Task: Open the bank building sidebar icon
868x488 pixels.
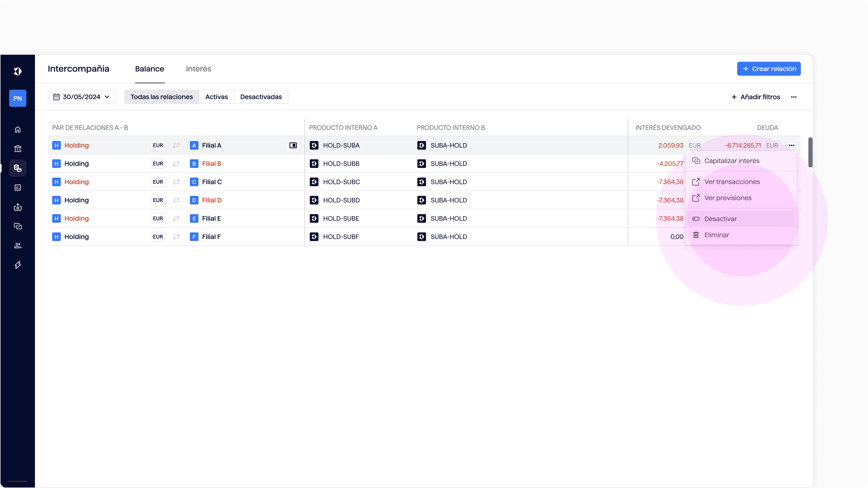Action: [18, 148]
